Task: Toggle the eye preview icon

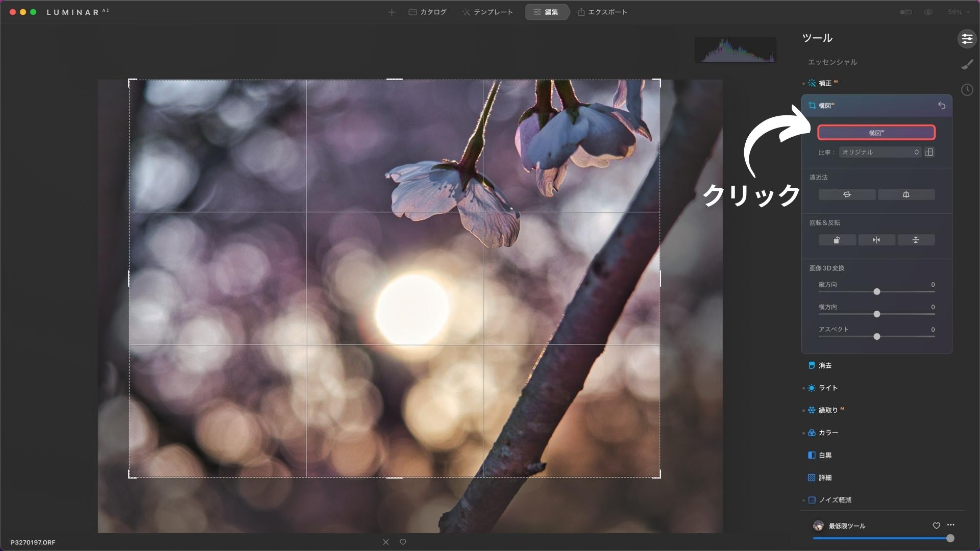Action: (x=928, y=12)
